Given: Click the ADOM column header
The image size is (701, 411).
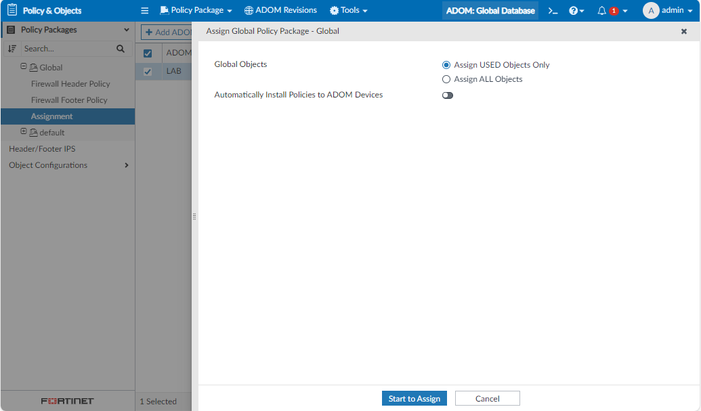Looking at the screenshot, I should [x=178, y=53].
